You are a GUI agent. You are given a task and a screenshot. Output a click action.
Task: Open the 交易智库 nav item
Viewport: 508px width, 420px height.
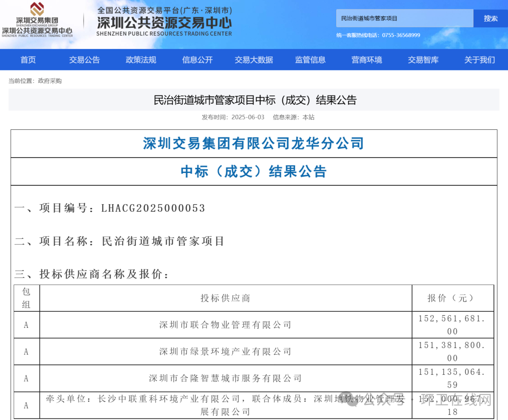click(x=423, y=60)
